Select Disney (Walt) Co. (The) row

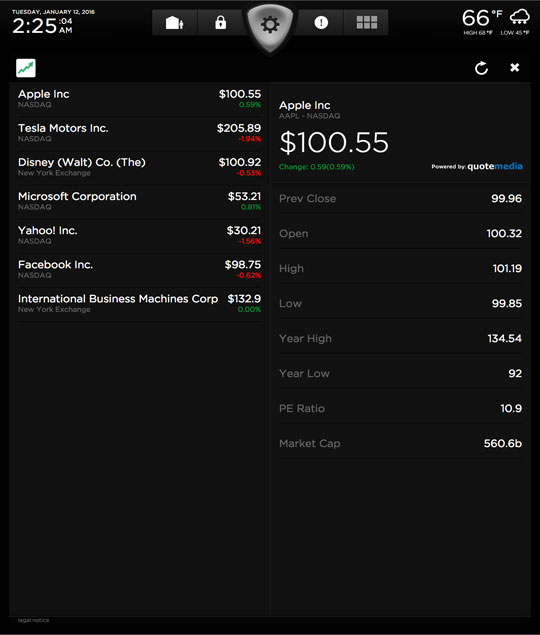[139, 167]
